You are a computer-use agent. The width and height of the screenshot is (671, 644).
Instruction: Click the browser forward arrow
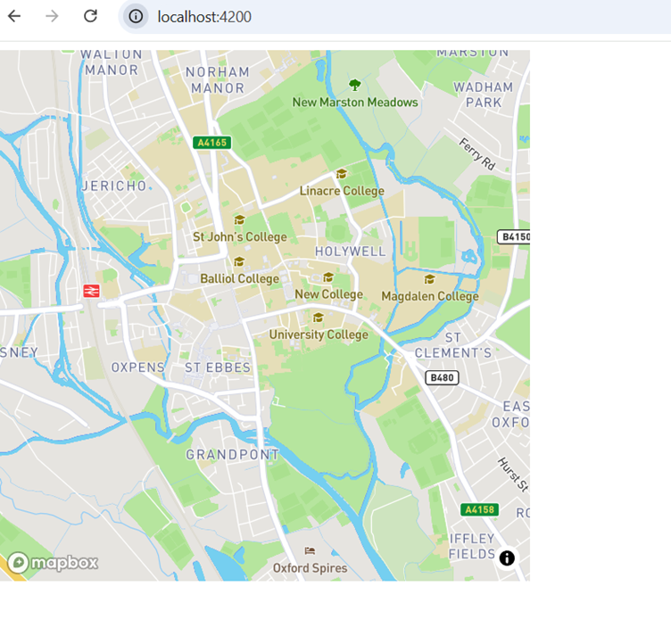53,16
